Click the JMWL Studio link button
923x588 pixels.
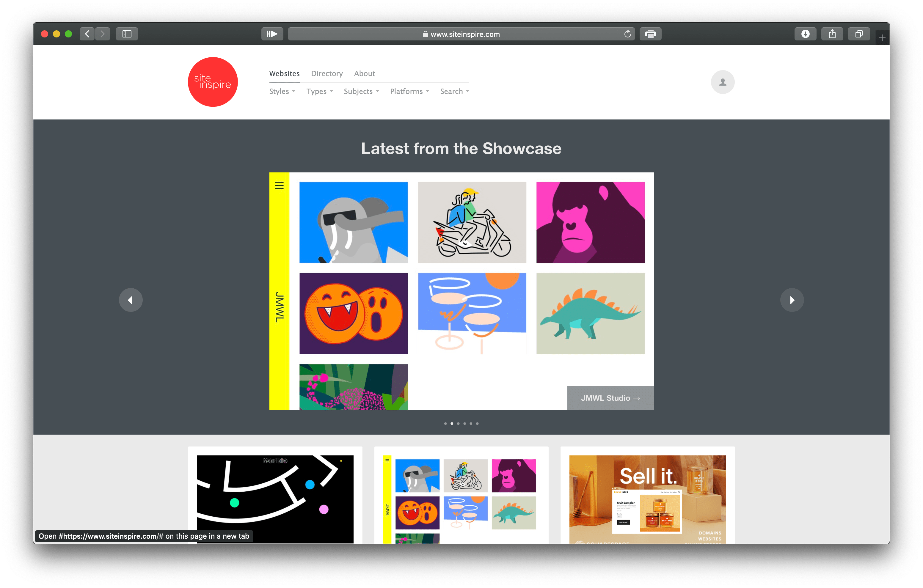click(610, 398)
